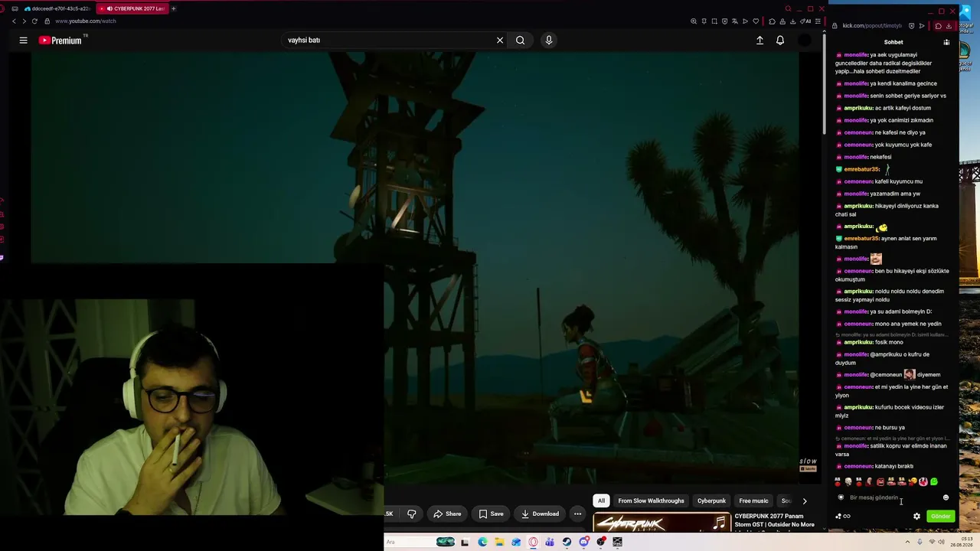Open the Panam Storm OST video thumbnail
The height and width of the screenshot is (551, 980).
[661, 522]
